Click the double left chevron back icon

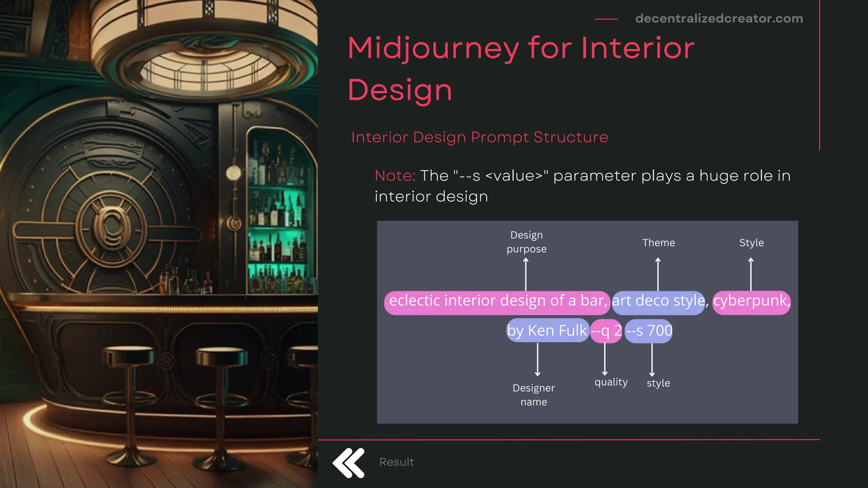coord(348,463)
